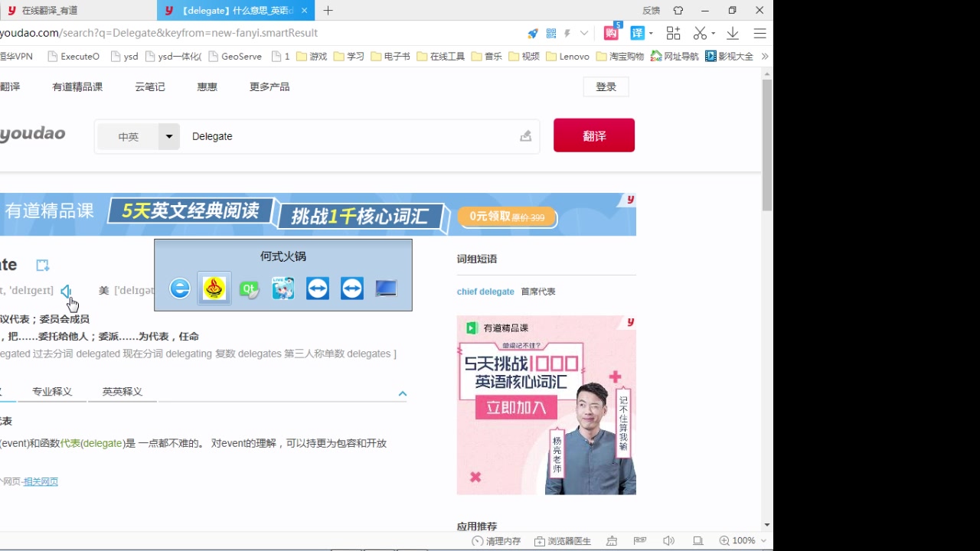The height and width of the screenshot is (551, 980).
Task: Add word to wordbook icon next to title
Action: tap(43, 265)
